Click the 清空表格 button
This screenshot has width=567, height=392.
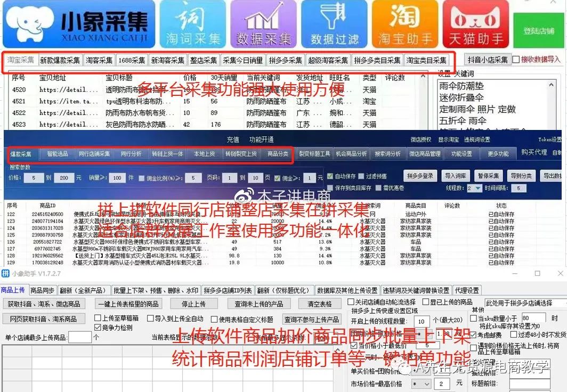(x=320, y=304)
